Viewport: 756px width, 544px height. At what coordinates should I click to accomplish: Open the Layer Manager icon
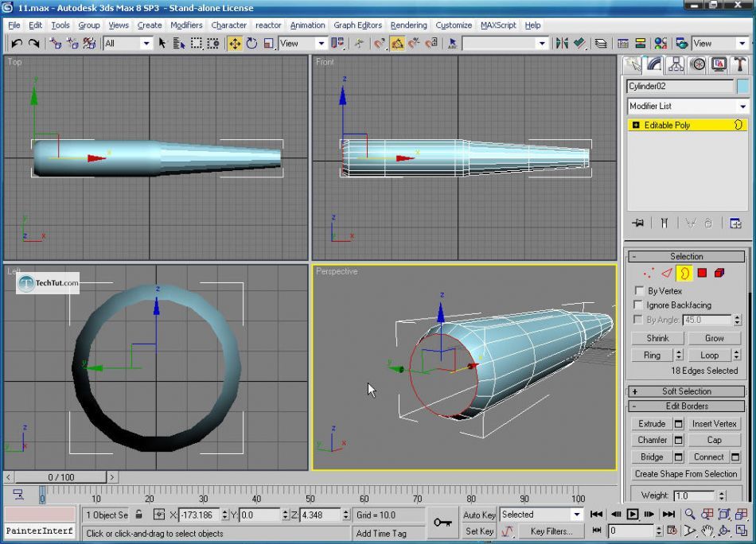pyautogui.click(x=601, y=44)
